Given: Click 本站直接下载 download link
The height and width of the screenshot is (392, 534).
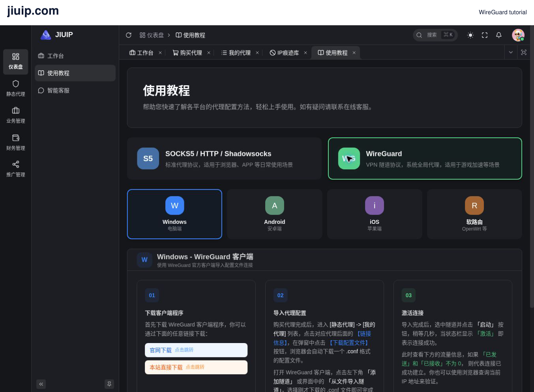Looking at the screenshot, I should [196, 367].
